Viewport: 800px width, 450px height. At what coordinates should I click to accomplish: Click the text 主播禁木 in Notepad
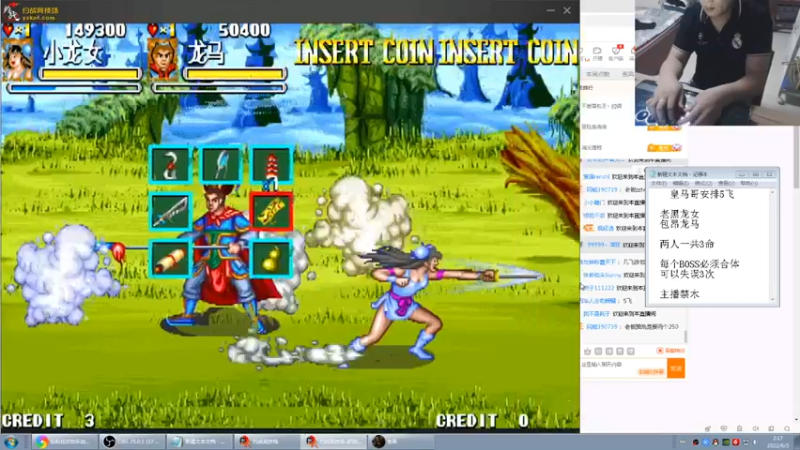coord(679,294)
